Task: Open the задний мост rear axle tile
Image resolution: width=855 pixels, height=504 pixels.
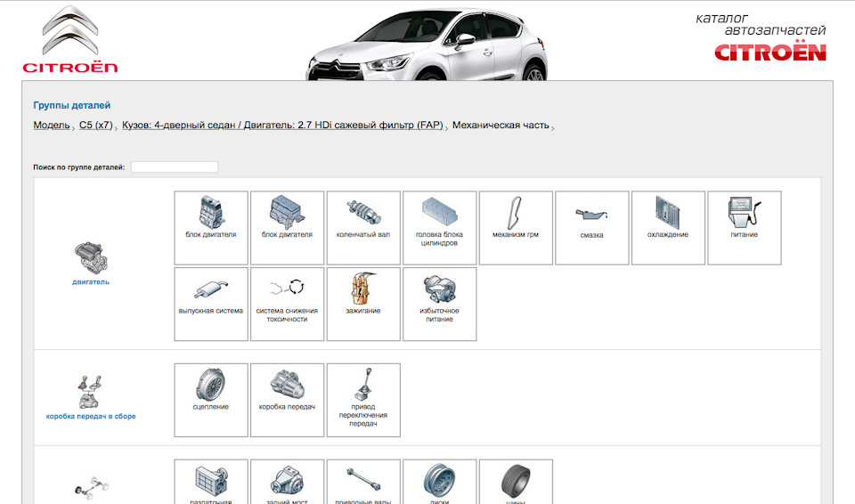Action: coord(288,482)
